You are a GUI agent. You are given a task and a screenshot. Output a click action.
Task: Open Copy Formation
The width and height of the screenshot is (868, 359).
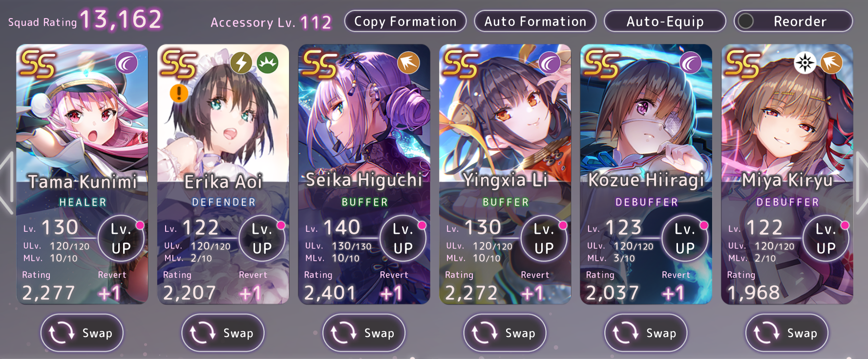click(405, 22)
